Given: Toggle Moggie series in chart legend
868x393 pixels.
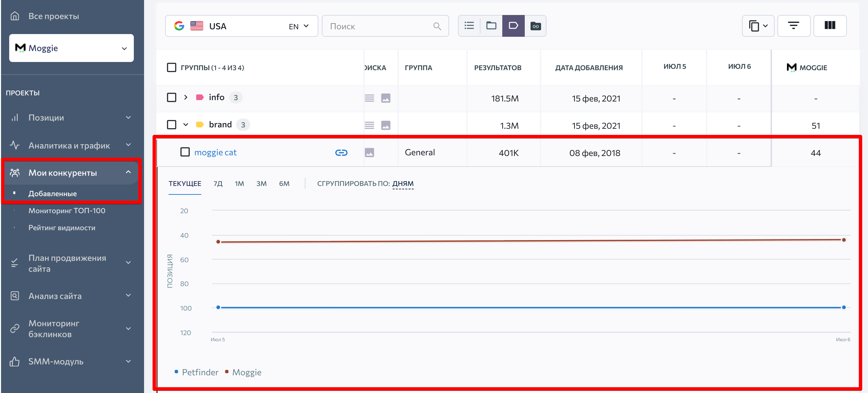Looking at the screenshot, I should tap(243, 372).
